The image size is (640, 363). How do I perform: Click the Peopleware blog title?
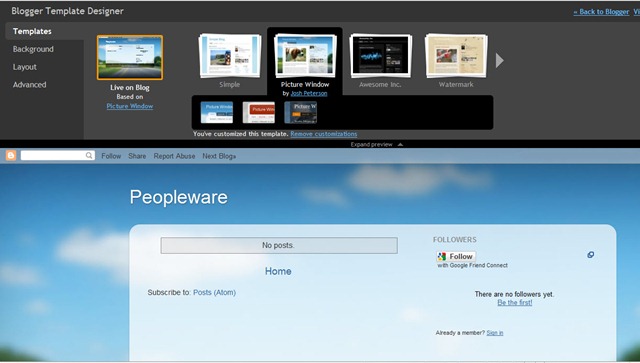[179, 197]
